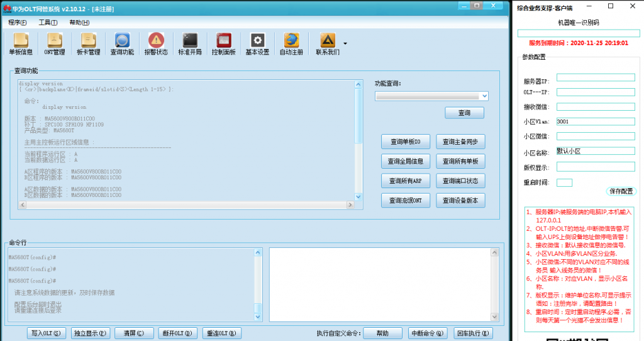This screenshot has height=341, width=644.
Task: Expand the 功能查询 dropdown
Action: (484, 96)
